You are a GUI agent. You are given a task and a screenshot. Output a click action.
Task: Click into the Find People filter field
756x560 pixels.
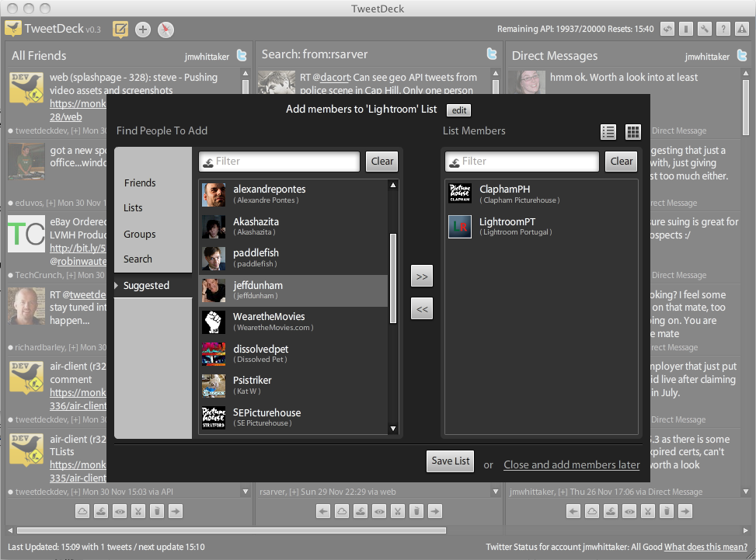pyautogui.click(x=280, y=161)
